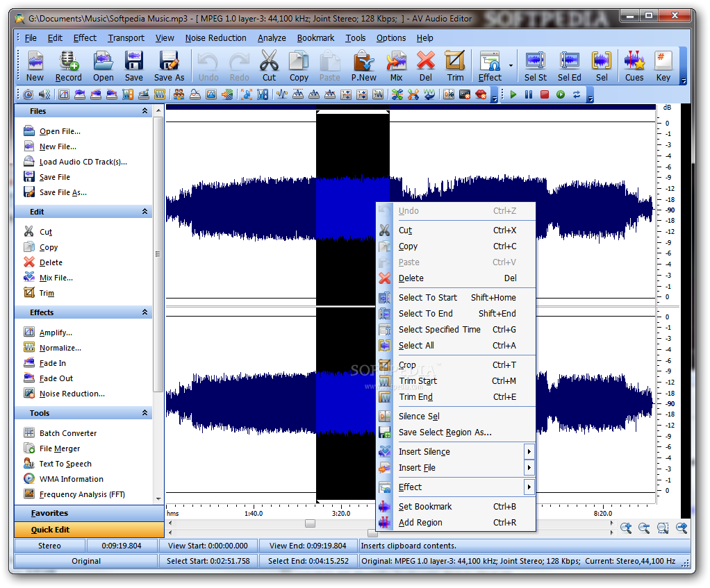This screenshot has width=710, height=588.
Task: Click the speaker icon in the effects toolbar
Action: [x=44, y=94]
